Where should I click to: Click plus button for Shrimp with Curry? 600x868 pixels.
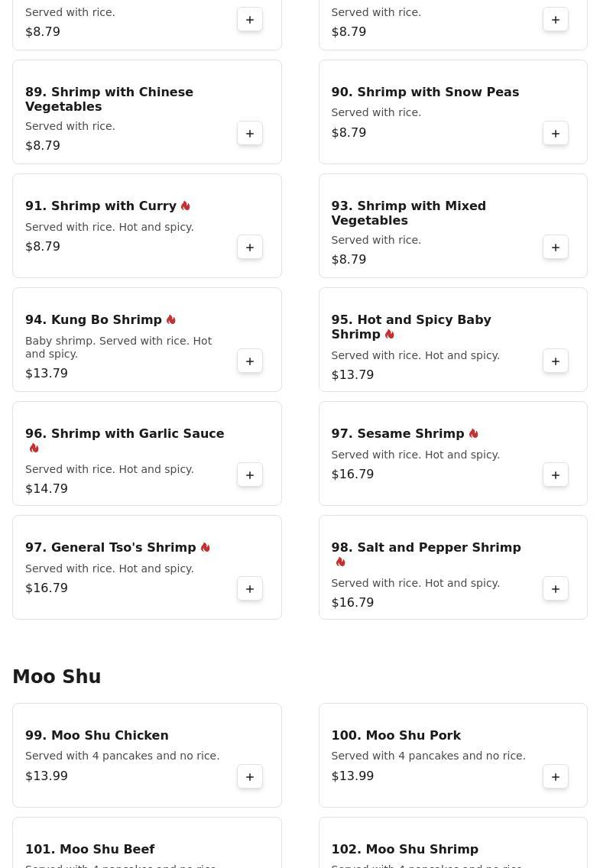click(250, 248)
